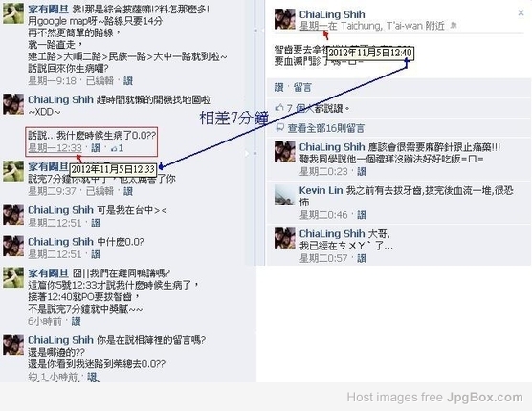Open ChiaLing Shih's avatar in post header
This screenshot has width=532, height=411.
284,19
